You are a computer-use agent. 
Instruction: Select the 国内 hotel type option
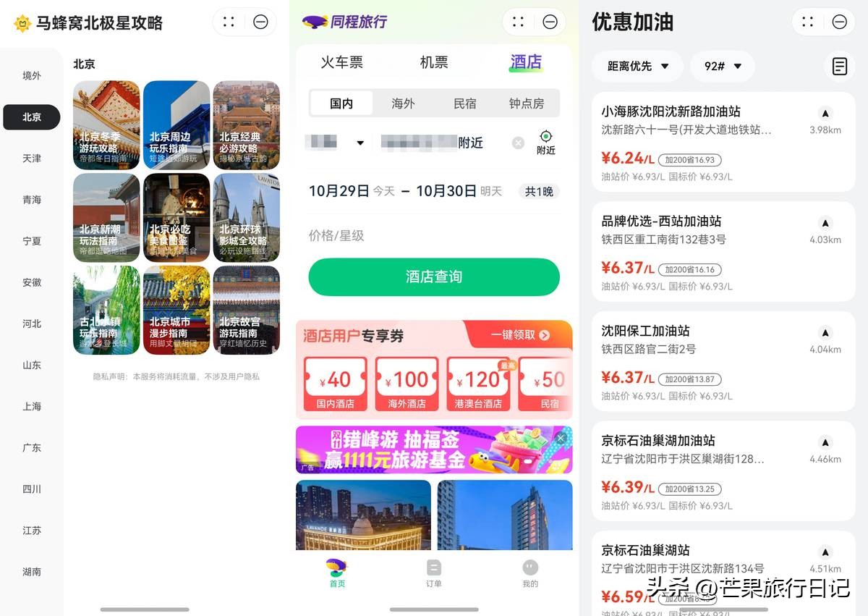coord(341,104)
